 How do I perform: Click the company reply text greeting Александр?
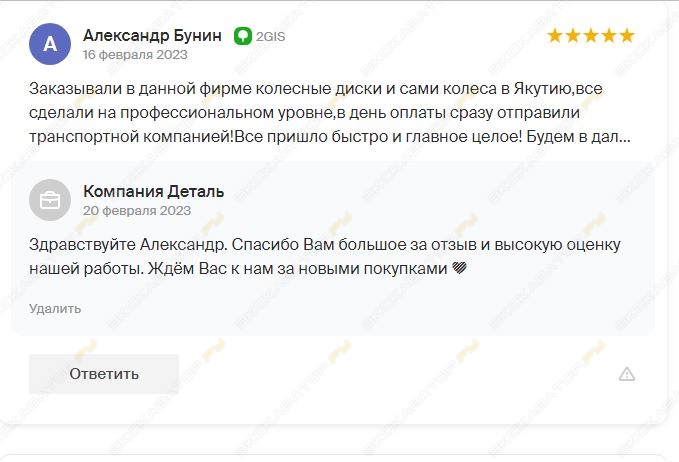[325, 257]
